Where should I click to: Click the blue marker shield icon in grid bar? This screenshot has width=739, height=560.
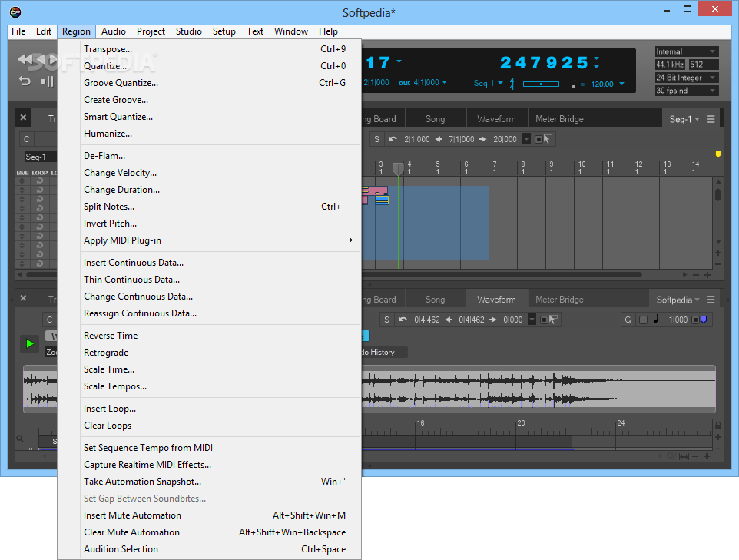(704, 320)
